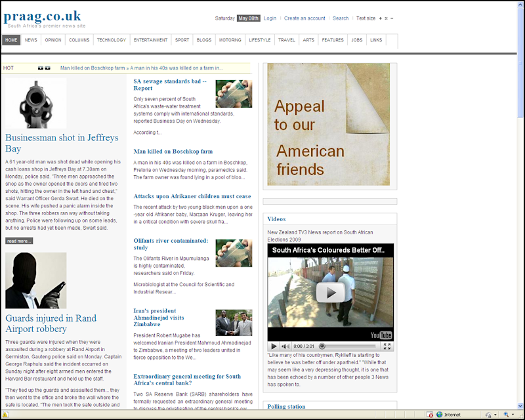Viewport: 525px width, 420px height.
Task: Click the large play overlay on the video
Action: click(331, 293)
